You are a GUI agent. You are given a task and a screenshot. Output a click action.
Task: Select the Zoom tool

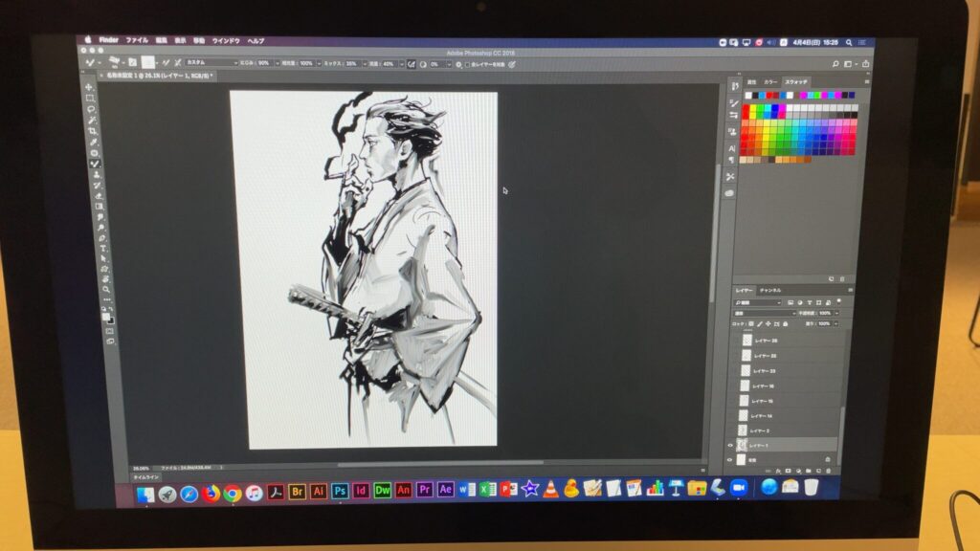point(106,289)
